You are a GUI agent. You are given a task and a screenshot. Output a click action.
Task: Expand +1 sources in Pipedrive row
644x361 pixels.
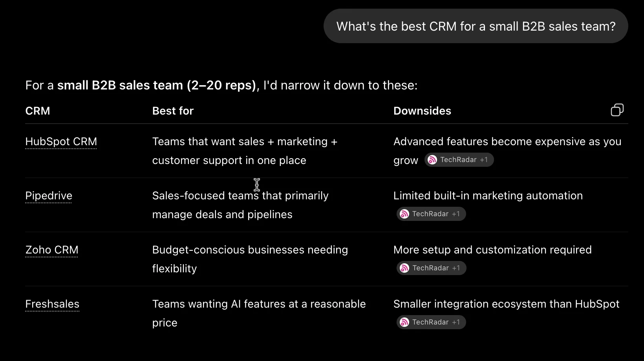click(456, 214)
